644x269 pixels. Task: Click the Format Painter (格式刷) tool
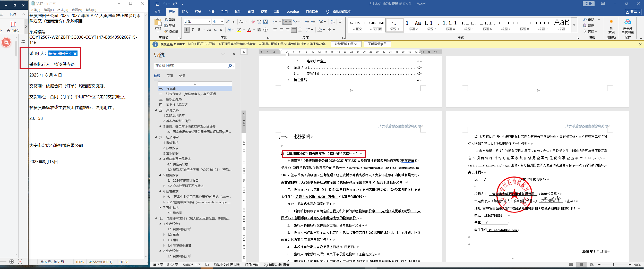click(171, 31)
